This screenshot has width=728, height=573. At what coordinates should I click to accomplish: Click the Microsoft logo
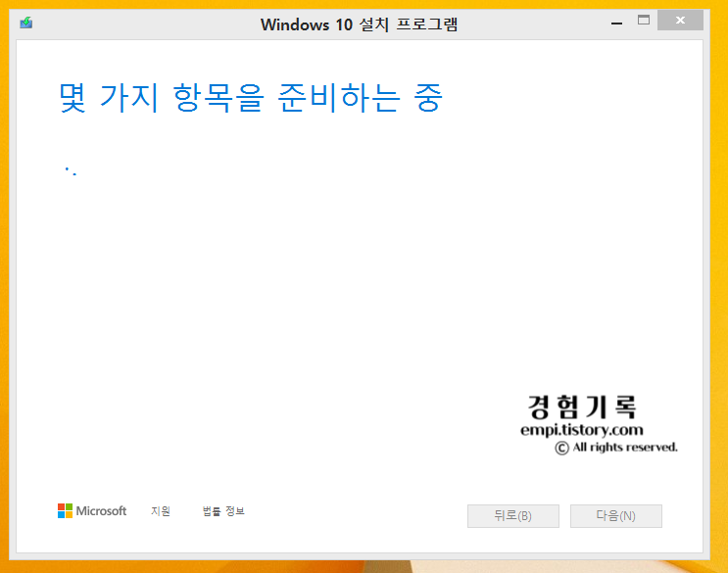pos(92,511)
